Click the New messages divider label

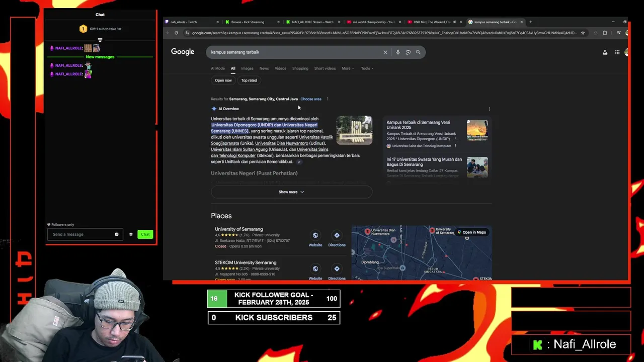100,57
